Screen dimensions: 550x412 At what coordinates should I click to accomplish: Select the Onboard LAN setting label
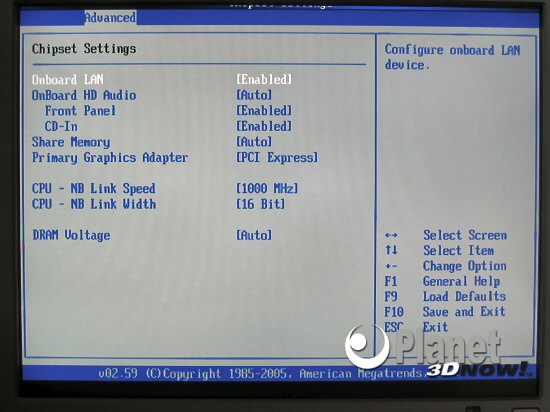coord(68,80)
